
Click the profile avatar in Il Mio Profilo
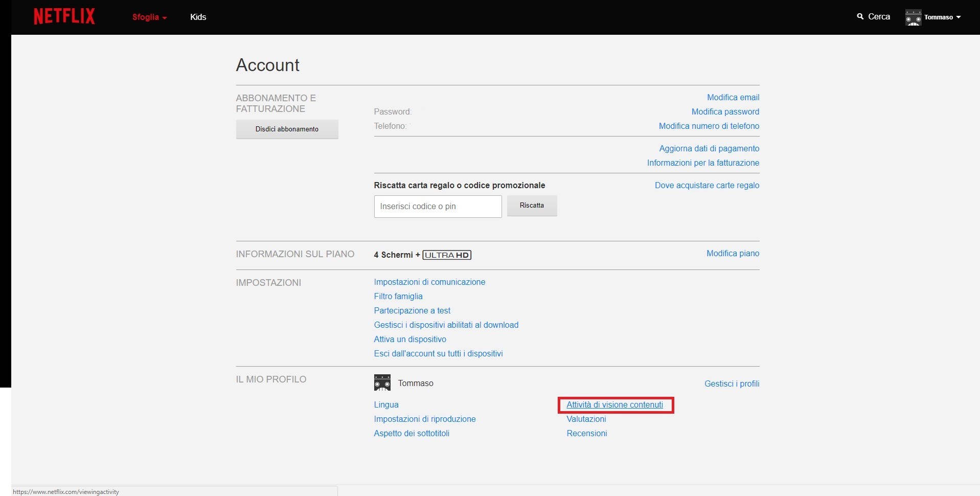click(x=382, y=383)
